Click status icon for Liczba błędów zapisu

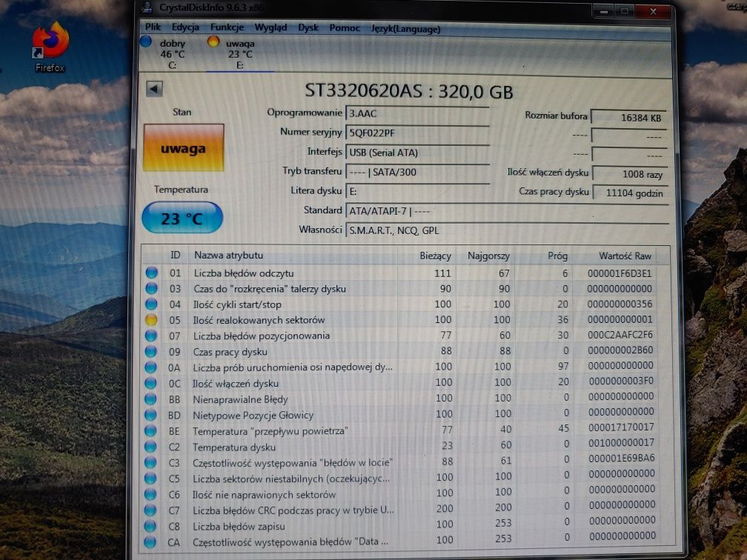click(x=150, y=526)
